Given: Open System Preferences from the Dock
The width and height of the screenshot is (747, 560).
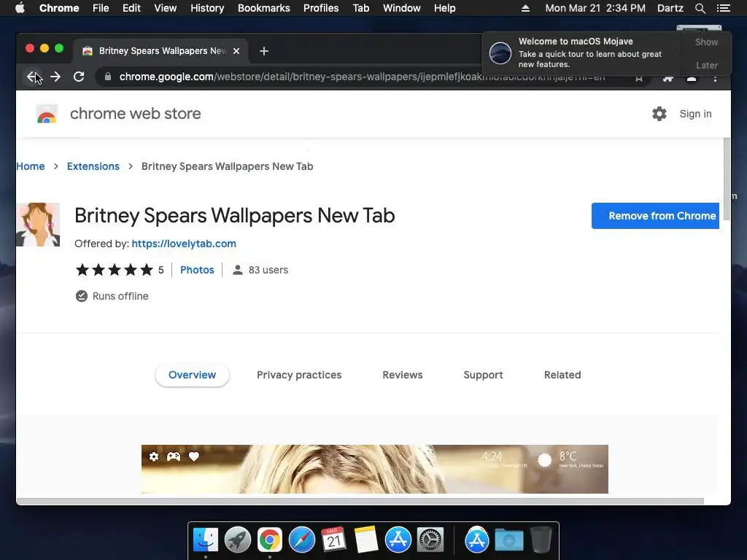Looking at the screenshot, I should pos(430,540).
